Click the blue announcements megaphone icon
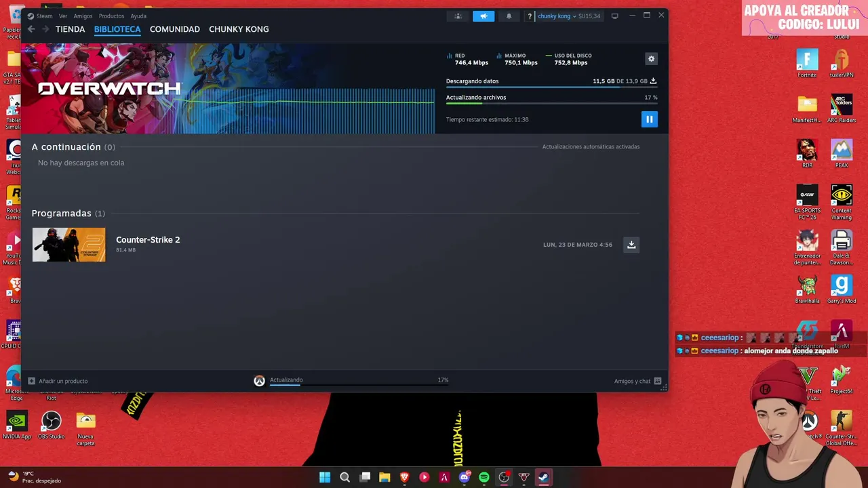 [x=484, y=16]
